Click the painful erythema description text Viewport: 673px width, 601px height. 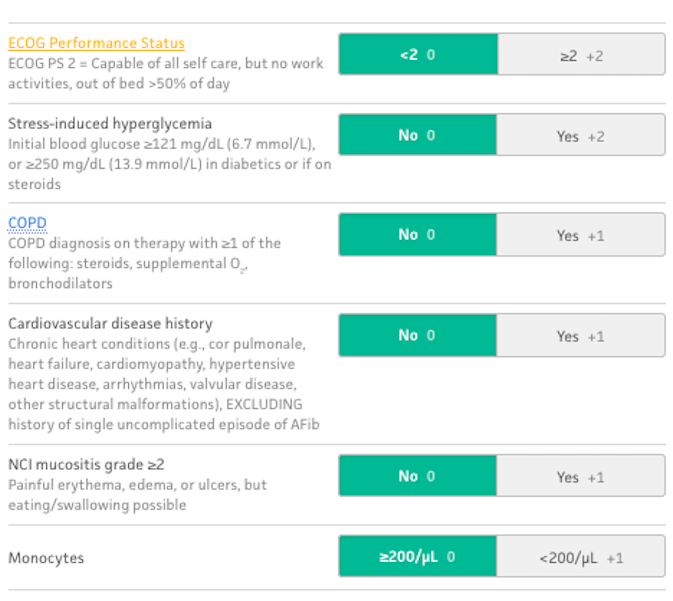[x=137, y=495]
